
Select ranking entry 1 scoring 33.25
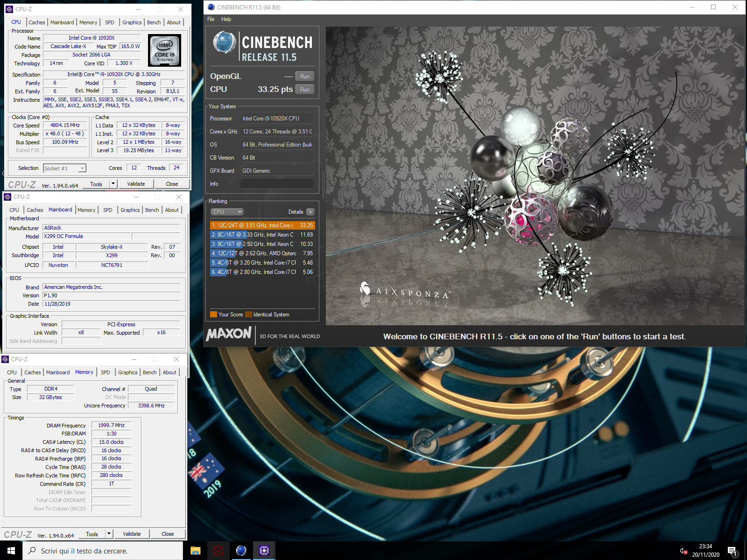pyautogui.click(x=262, y=225)
